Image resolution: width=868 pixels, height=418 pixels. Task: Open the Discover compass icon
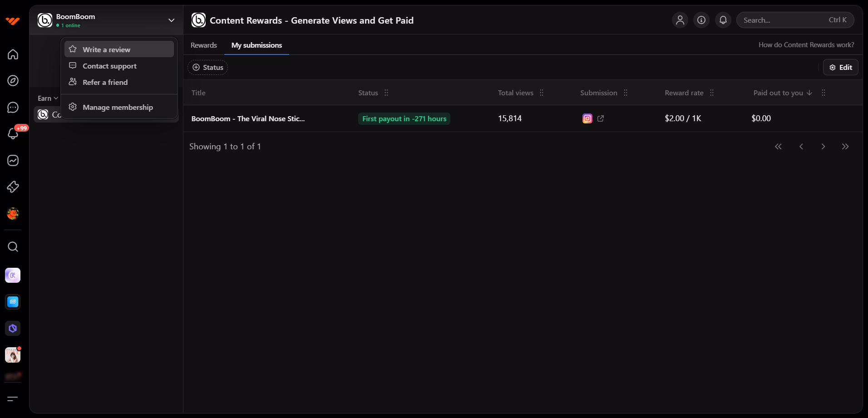coord(13,81)
